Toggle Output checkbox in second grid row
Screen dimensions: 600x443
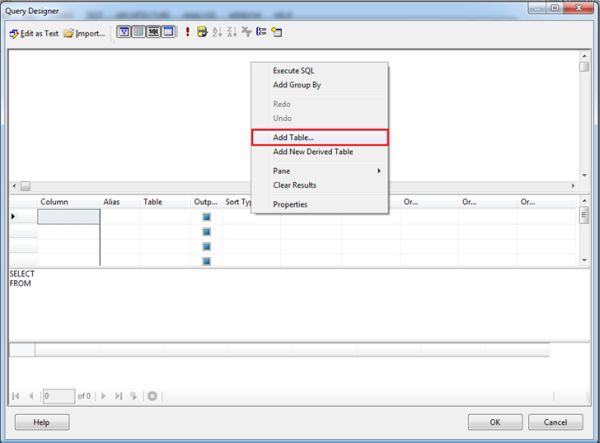[x=207, y=232]
